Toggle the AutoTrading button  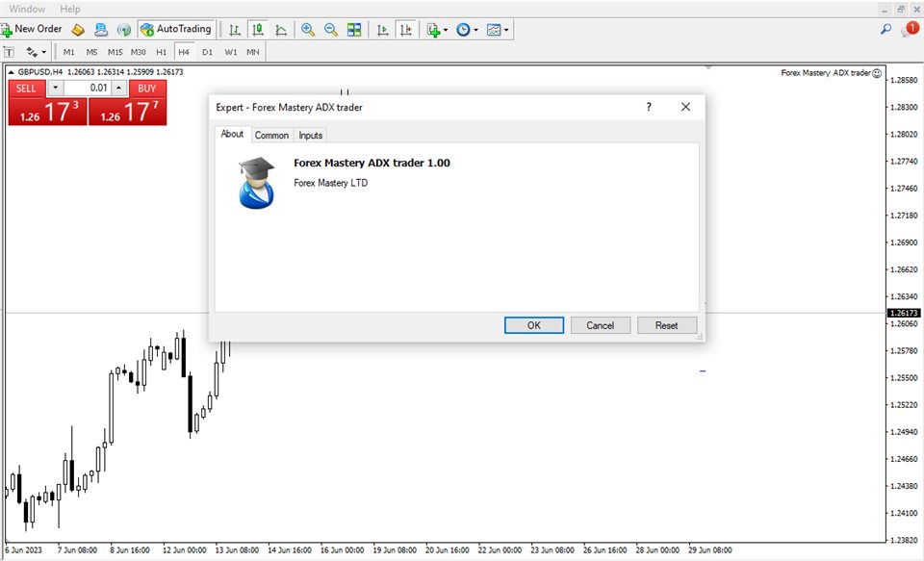click(175, 29)
